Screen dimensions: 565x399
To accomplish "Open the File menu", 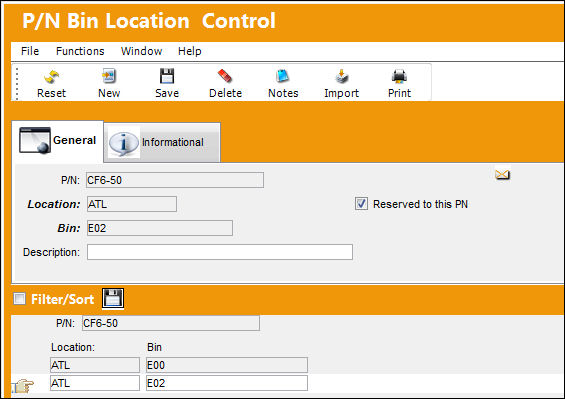I will click(x=30, y=51).
